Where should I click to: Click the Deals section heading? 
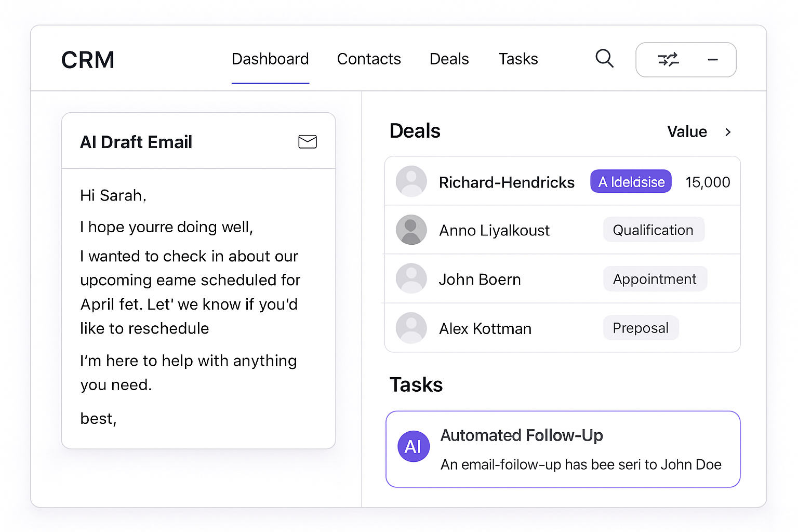click(415, 131)
